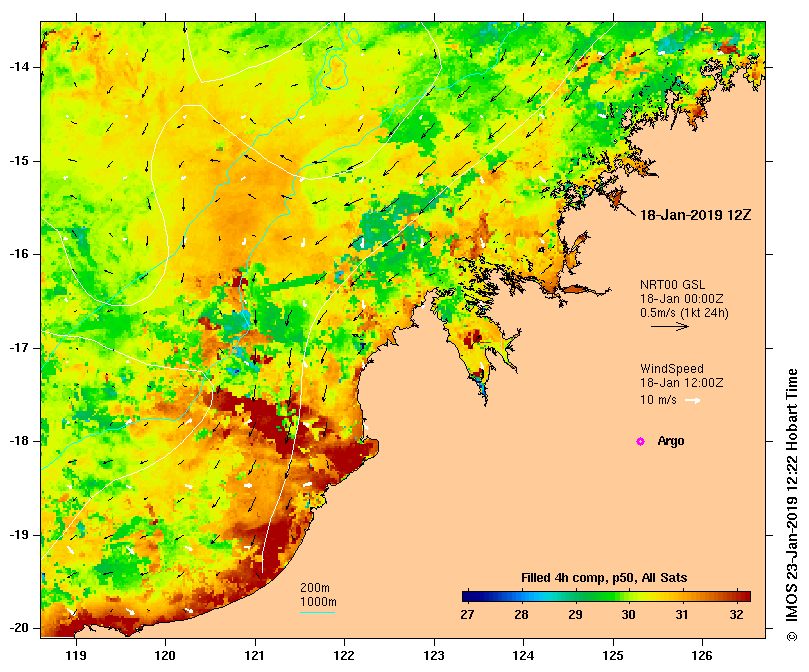
Task: Click the dark red end of colorbar
Action: click(745, 597)
